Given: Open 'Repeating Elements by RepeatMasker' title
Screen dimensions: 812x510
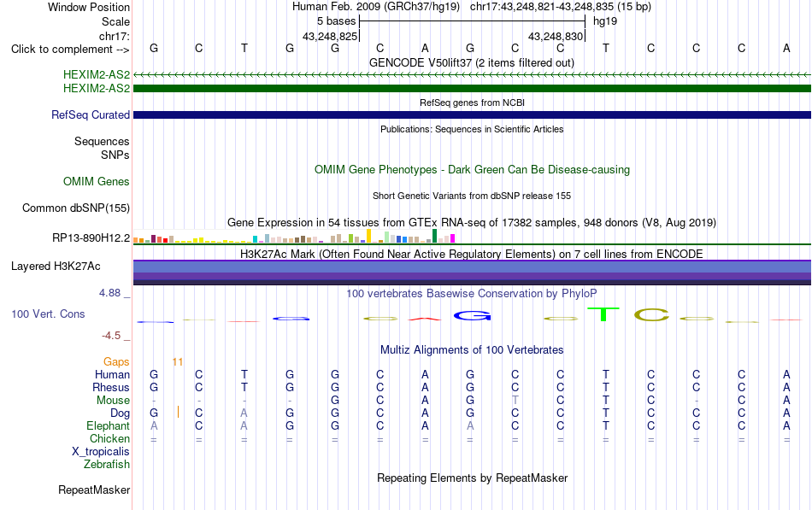Looking at the screenshot, I should point(472,478).
